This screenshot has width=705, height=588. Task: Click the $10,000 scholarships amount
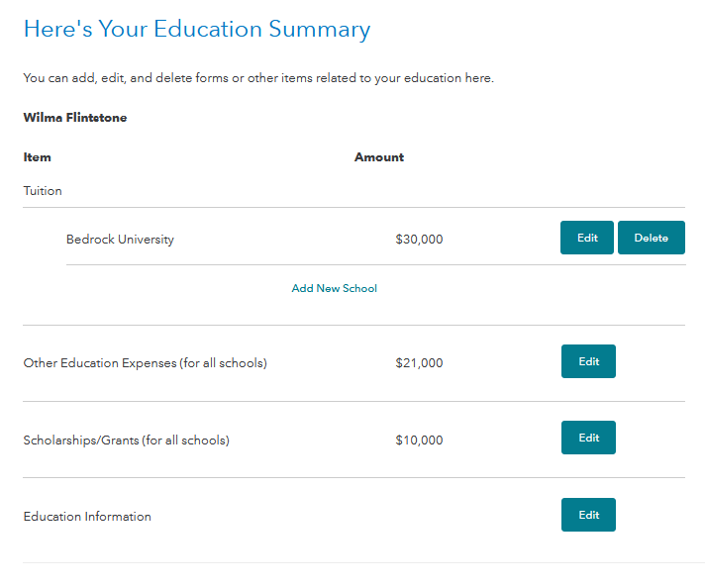click(419, 441)
